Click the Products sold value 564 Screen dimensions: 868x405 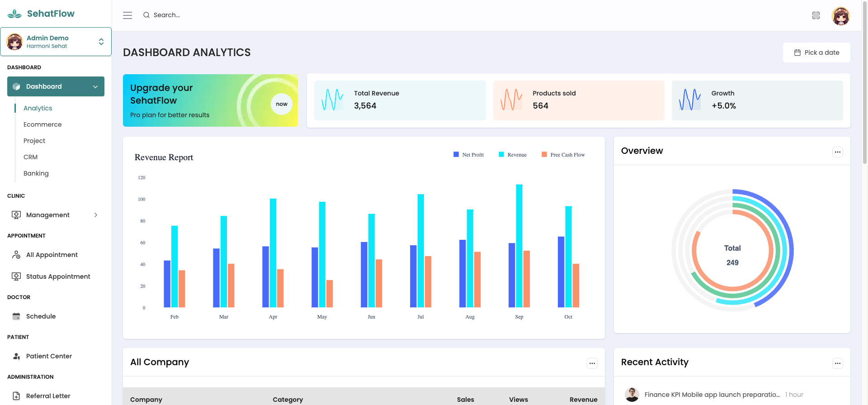(x=540, y=106)
